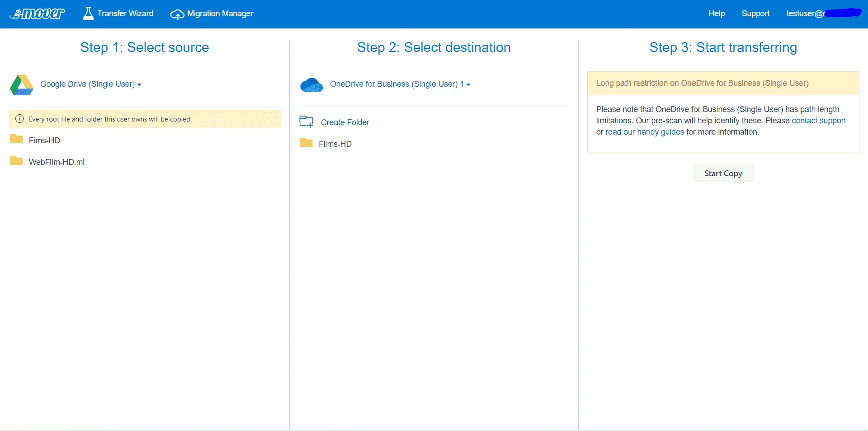Click the info icon in copy notice
868x431 pixels.
click(x=19, y=119)
